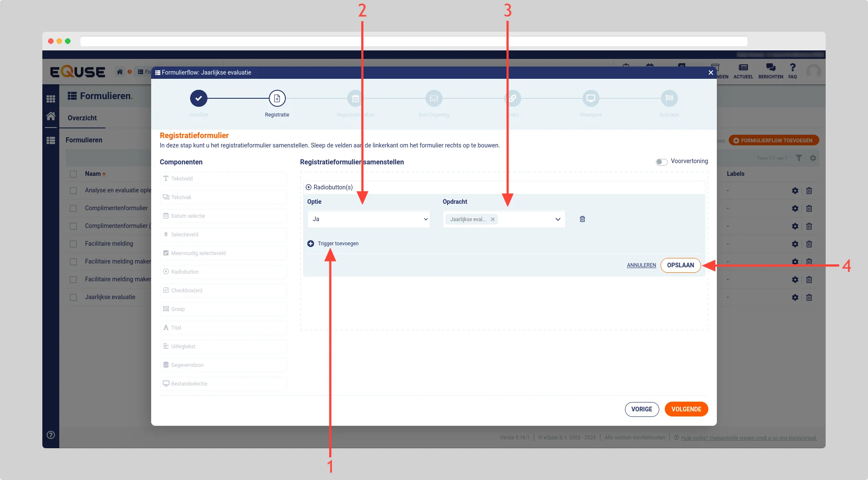Remove the Jaarlijkse eval tag with x
Screen dimensions: 868x480
(492, 219)
